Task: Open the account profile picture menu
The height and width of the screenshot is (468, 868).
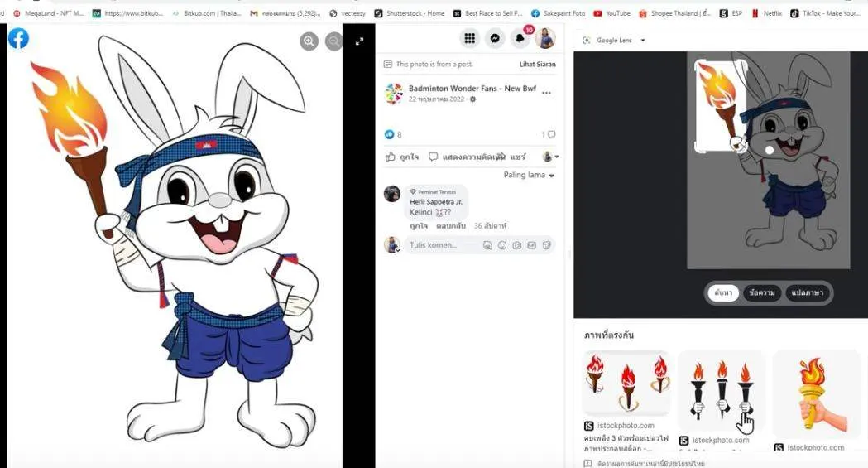Action: click(x=545, y=38)
